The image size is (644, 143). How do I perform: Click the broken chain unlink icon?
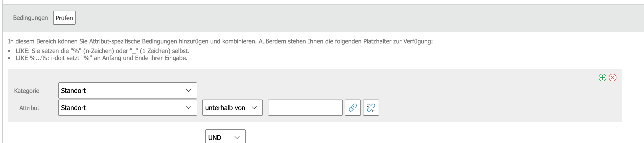(371, 108)
